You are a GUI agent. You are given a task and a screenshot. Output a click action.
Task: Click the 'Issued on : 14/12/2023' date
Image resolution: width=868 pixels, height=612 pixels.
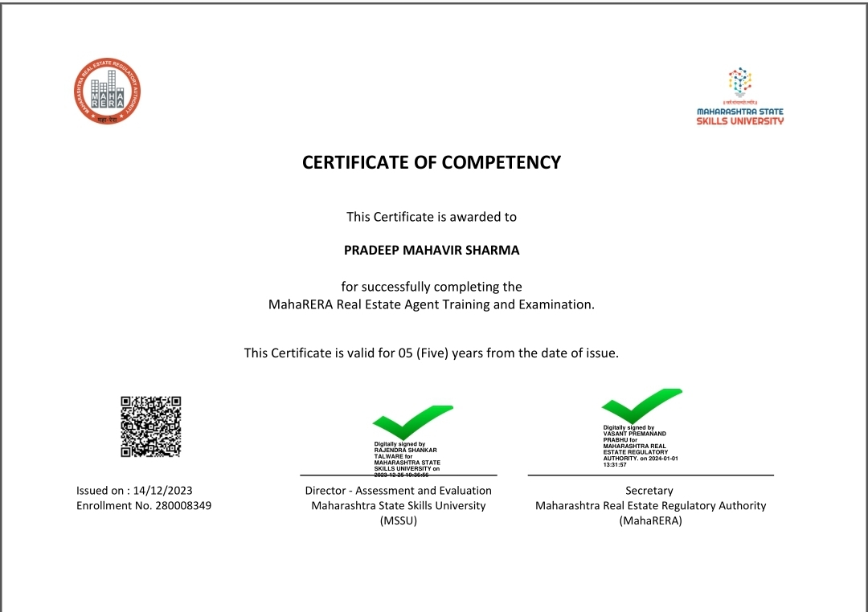pyautogui.click(x=134, y=490)
